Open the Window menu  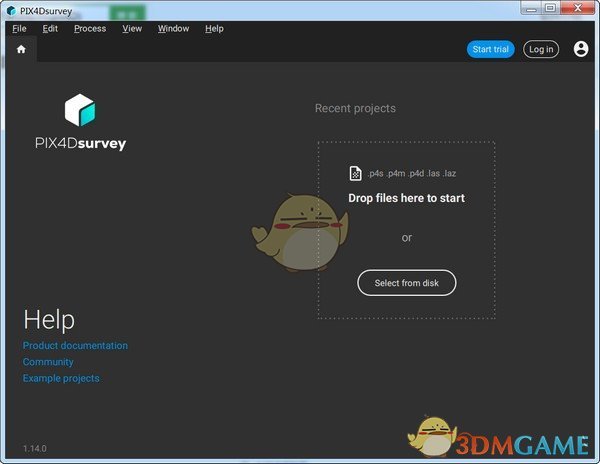tap(173, 29)
